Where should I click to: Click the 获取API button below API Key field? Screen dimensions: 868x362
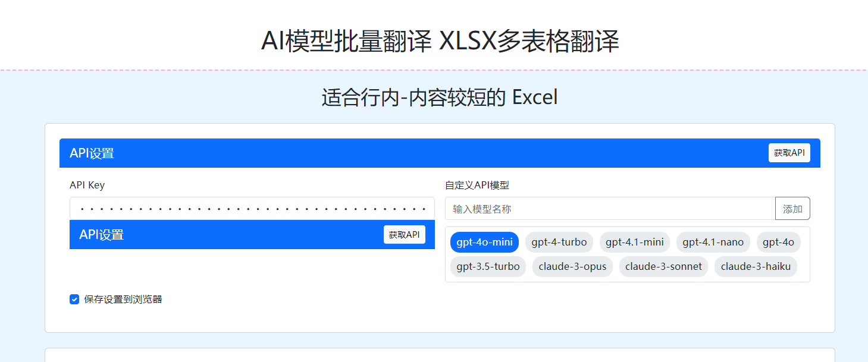(405, 235)
